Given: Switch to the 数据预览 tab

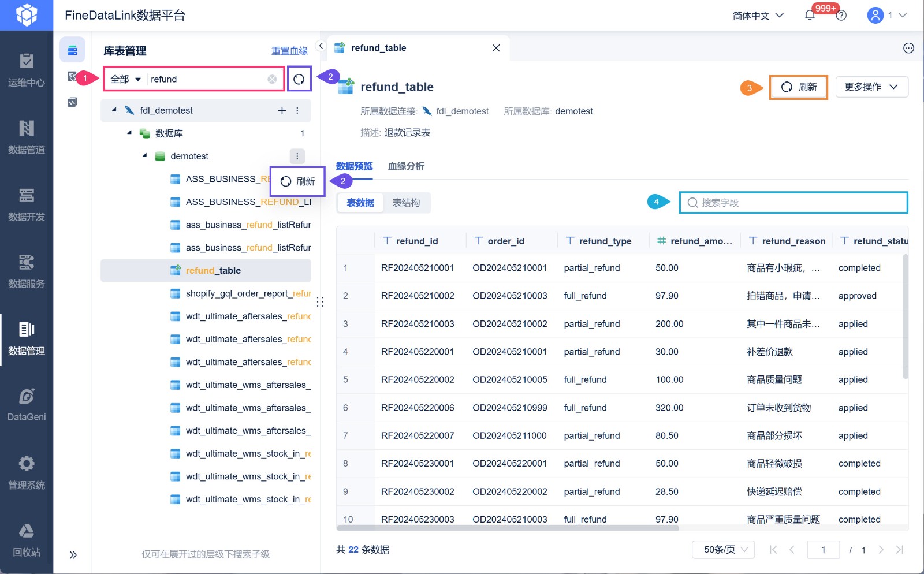Looking at the screenshot, I should pyautogui.click(x=355, y=166).
